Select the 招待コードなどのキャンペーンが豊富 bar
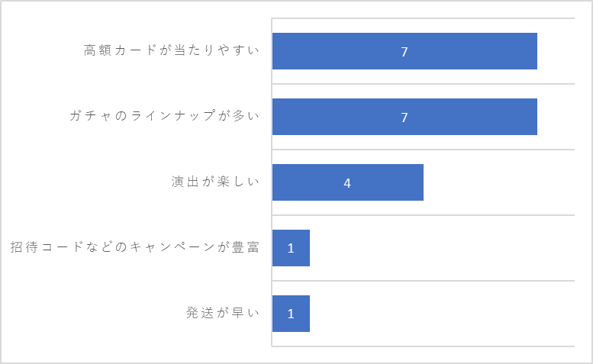The height and width of the screenshot is (364, 593). (x=292, y=248)
